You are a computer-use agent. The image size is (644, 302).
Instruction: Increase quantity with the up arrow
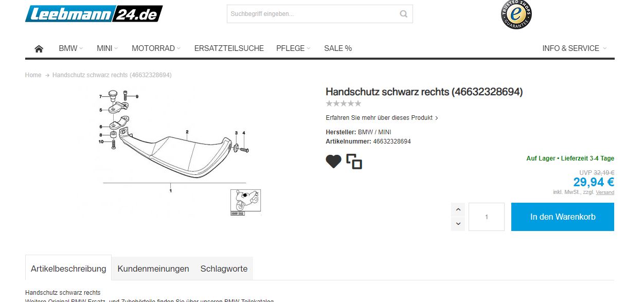pos(458,209)
